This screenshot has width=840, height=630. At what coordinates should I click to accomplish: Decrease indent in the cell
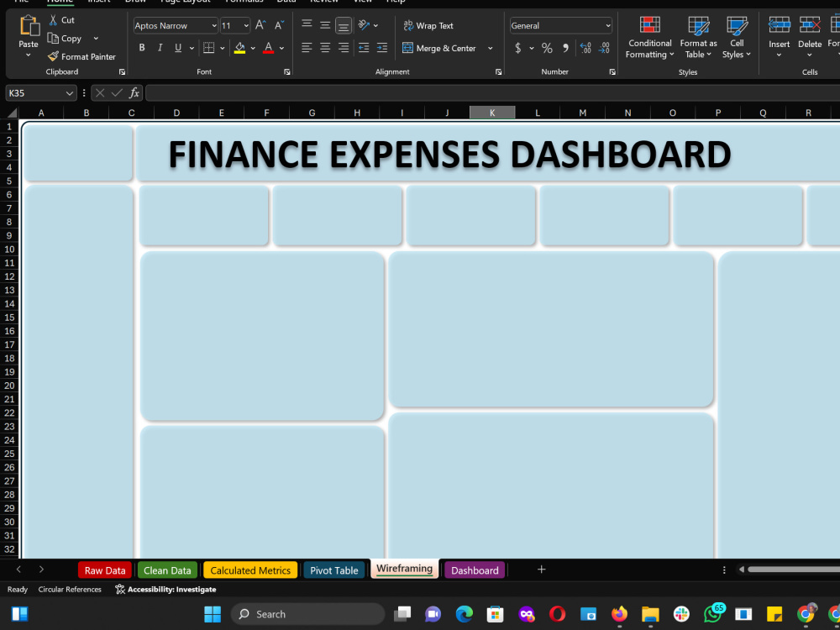tap(364, 48)
